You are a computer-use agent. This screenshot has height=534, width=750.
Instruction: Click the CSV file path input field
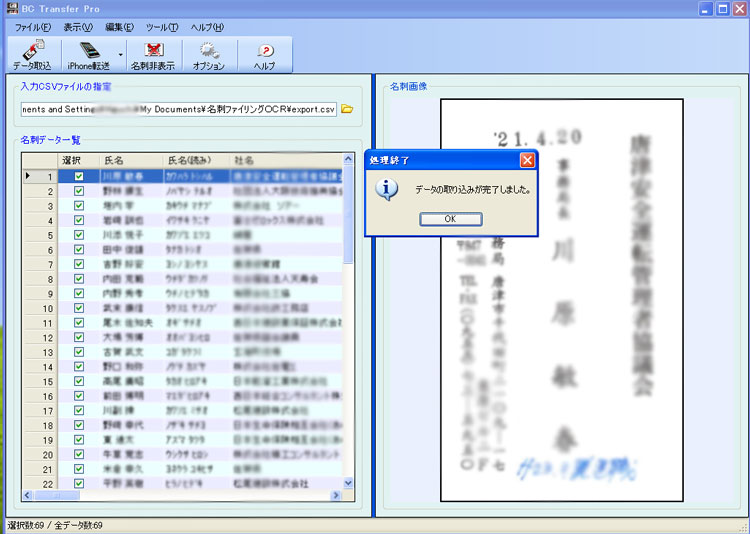[x=178, y=109]
